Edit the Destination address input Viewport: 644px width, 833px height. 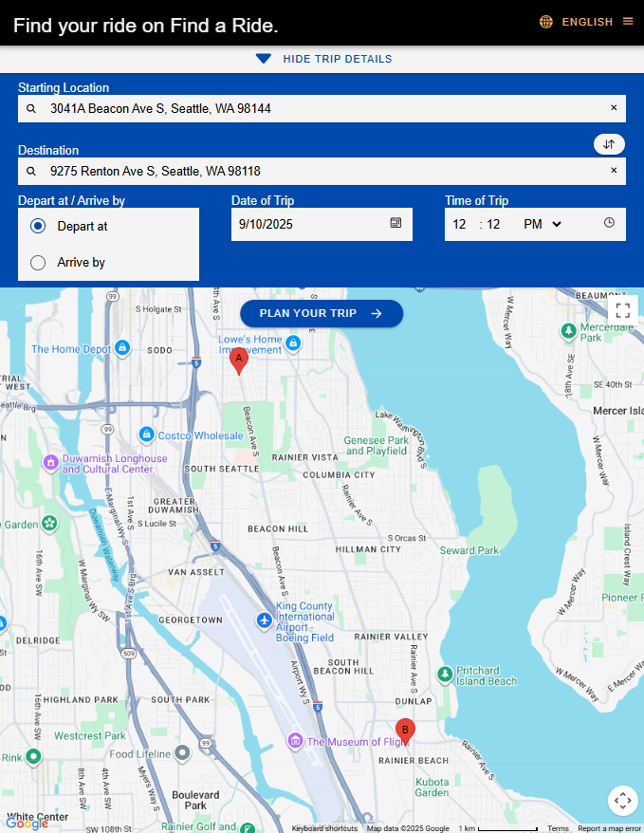click(x=322, y=171)
